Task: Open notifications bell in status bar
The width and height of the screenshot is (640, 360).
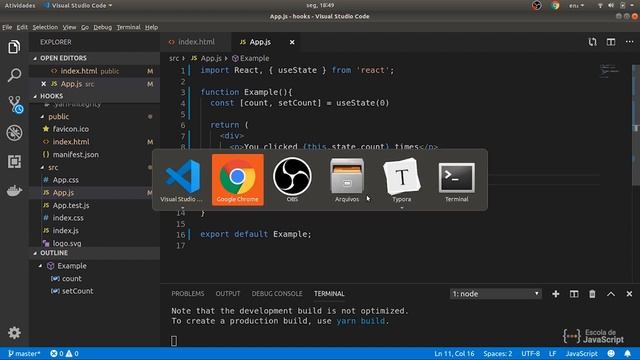Action: 627,353
